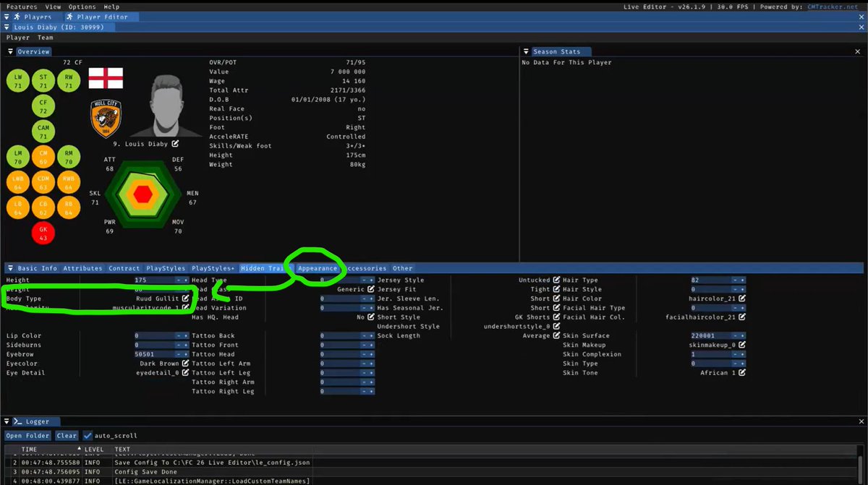Open the View menu
868x485 pixels.
(x=53, y=7)
